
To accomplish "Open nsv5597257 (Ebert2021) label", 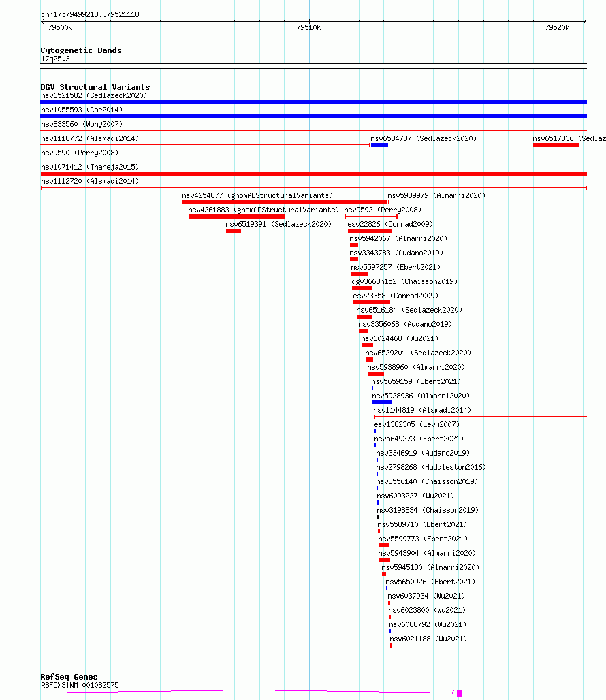I will coord(396,266).
